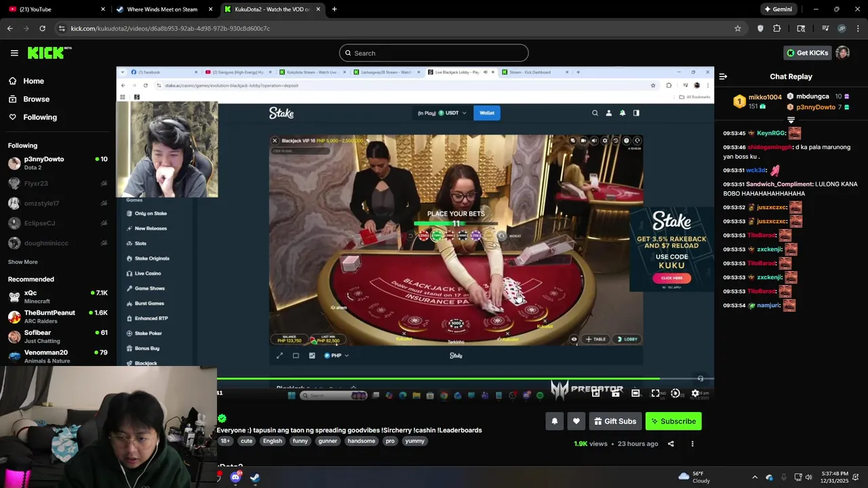Screen dimensions: 868x488
Task: Open PHP currency dropdown under game
Action: click(x=336, y=355)
